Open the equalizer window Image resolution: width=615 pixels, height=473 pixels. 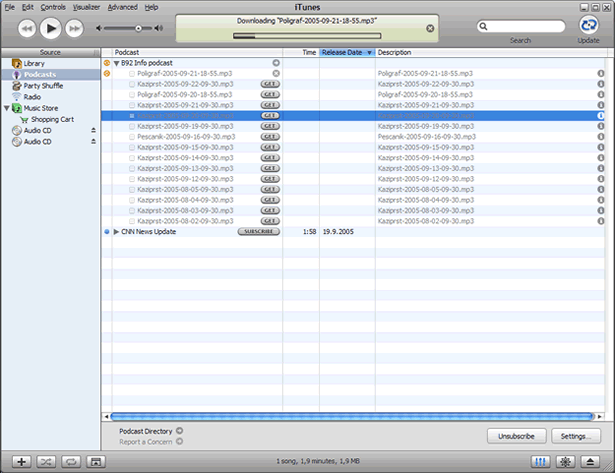tap(540, 462)
